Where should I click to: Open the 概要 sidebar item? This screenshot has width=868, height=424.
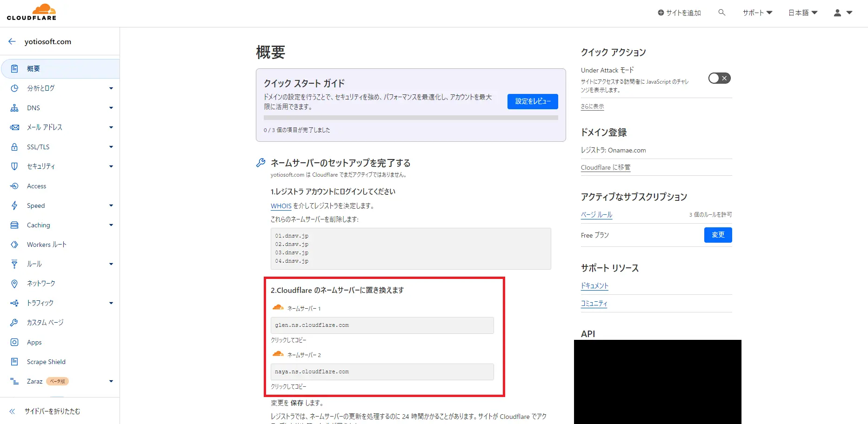pos(60,69)
